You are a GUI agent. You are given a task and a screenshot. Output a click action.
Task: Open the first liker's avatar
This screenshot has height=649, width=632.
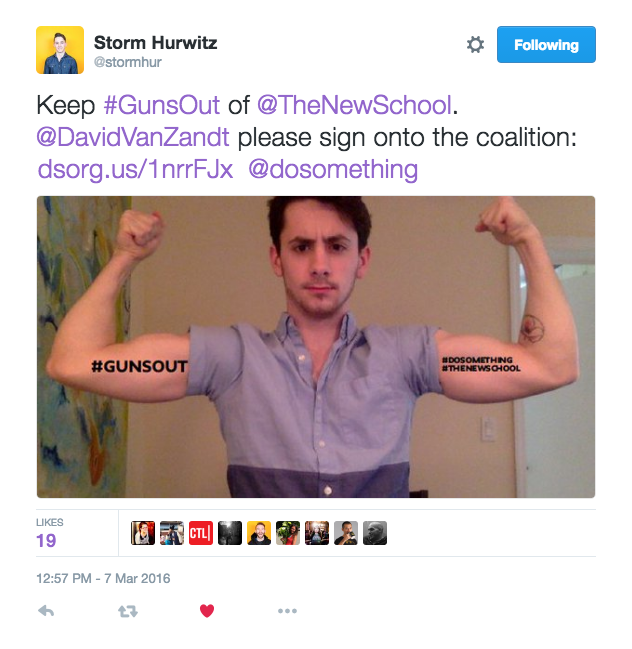143,533
